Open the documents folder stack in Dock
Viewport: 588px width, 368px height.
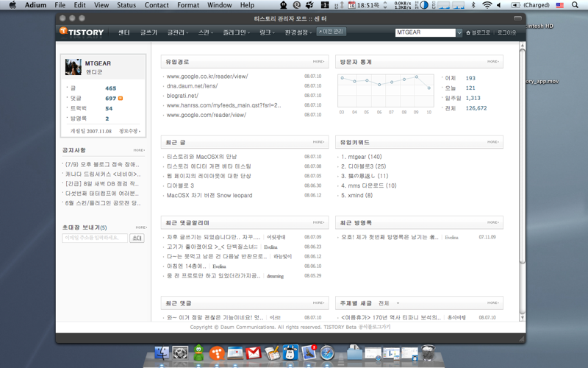tap(354, 353)
